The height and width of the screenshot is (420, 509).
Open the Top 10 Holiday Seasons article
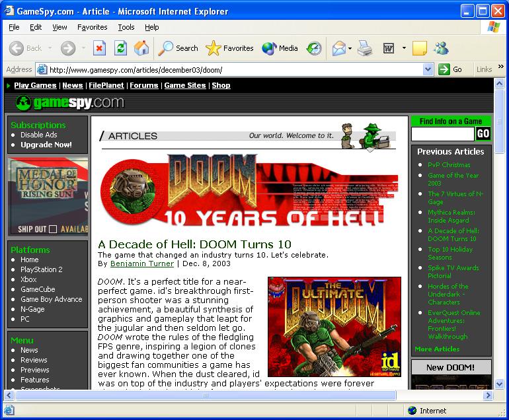click(x=450, y=254)
